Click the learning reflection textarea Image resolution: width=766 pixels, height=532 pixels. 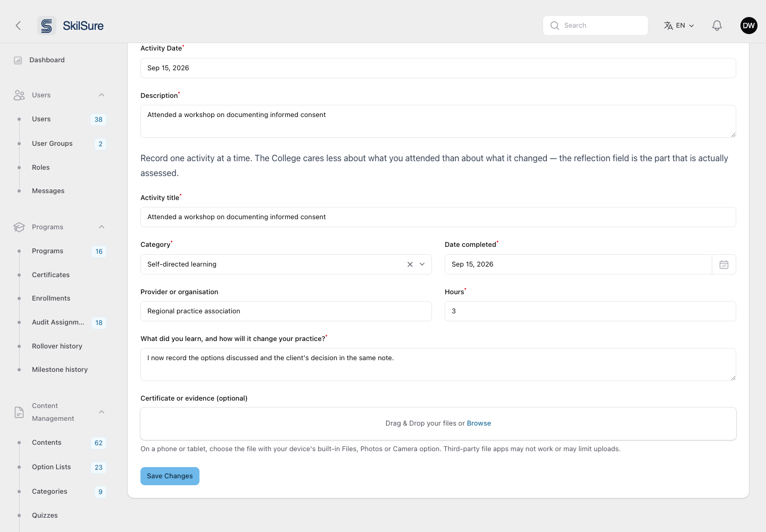[x=438, y=364]
